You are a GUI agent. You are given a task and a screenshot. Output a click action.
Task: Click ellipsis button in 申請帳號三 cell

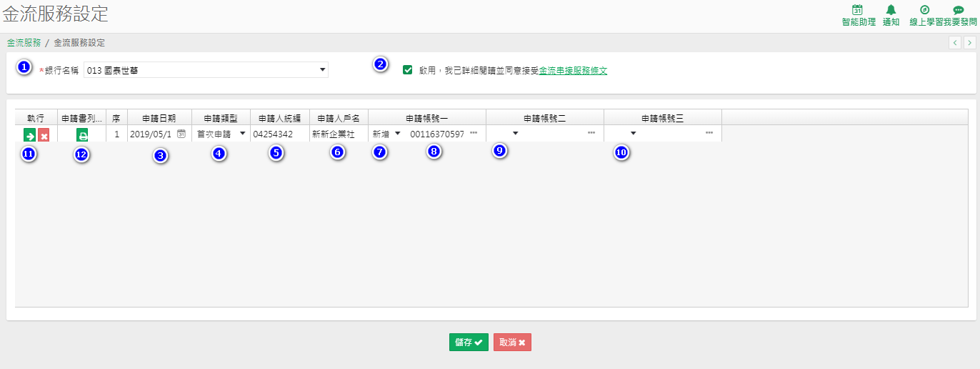click(x=709, y=133)
